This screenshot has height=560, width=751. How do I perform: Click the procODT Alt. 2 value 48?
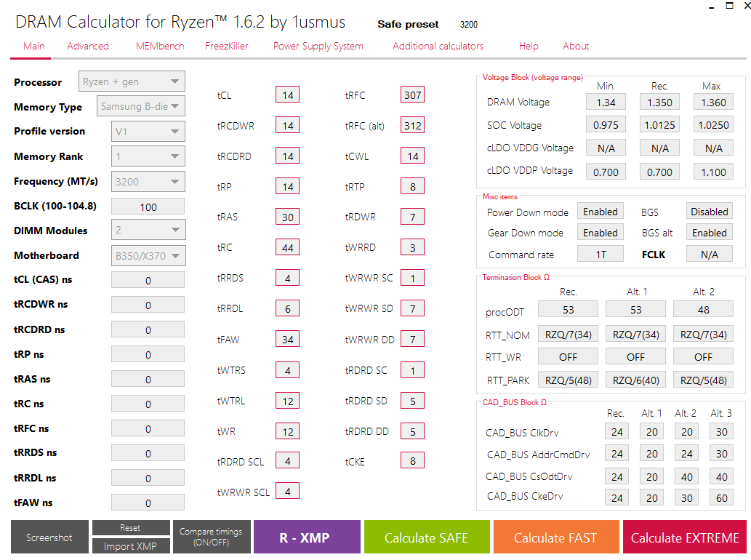(x=703, y=310)
